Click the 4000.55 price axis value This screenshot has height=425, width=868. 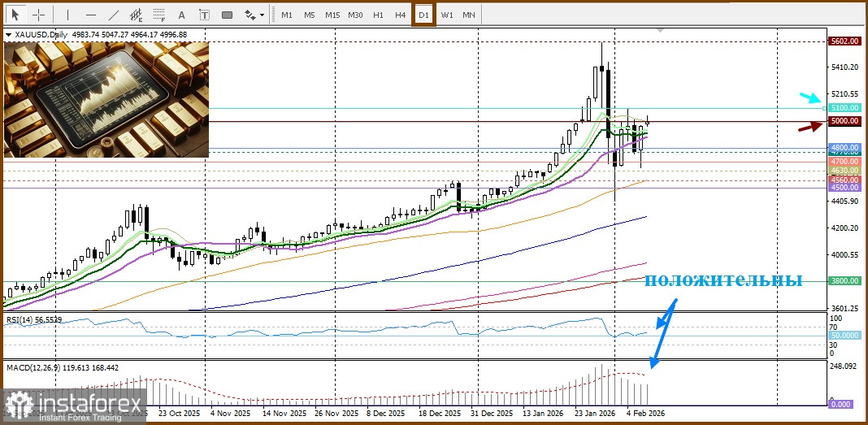coord(844,254)
